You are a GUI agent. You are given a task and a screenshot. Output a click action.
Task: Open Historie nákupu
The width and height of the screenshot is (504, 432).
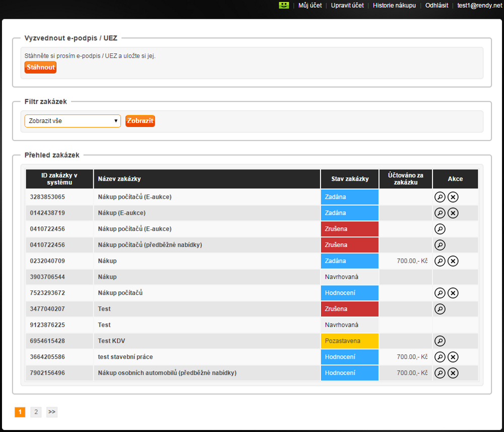click(394, 5)
